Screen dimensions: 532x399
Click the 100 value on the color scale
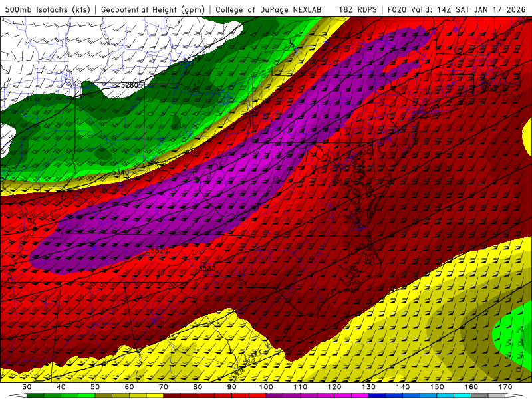(x=267, y=387)
